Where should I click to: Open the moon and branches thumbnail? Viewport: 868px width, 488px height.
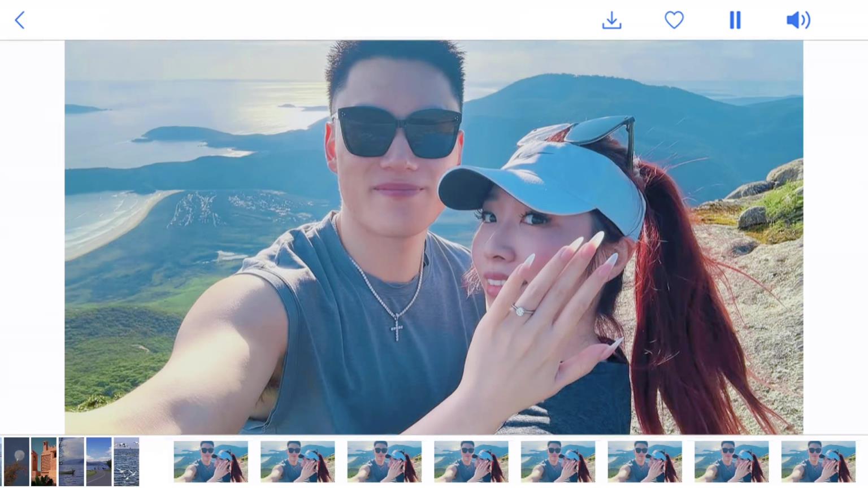[16, 461]
